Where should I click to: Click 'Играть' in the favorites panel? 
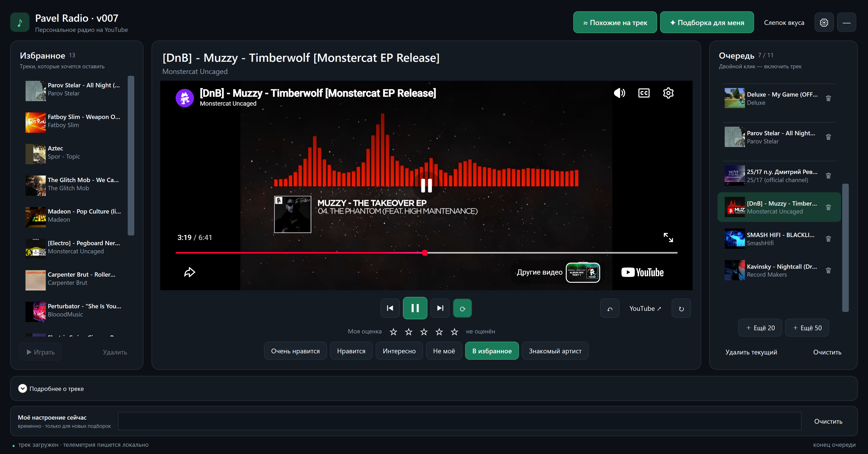40,352
